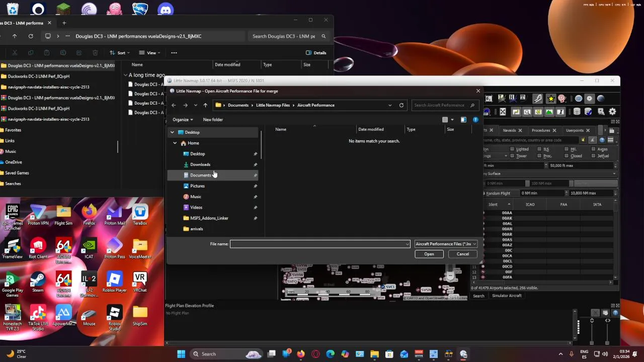Click the Little Navmap Files breadcrumb
This screenshot has width=644, height=362.
click(273, 105)
